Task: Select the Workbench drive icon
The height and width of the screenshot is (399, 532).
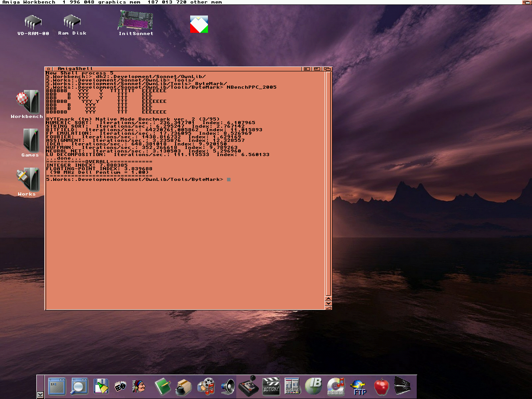Action: (x=27, y=105)
